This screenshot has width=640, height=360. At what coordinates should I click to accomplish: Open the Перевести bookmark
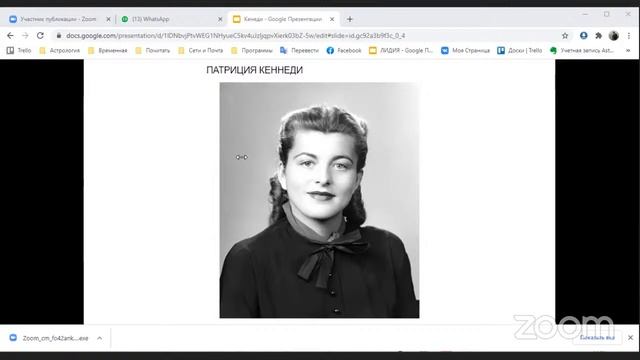[299, 51]
